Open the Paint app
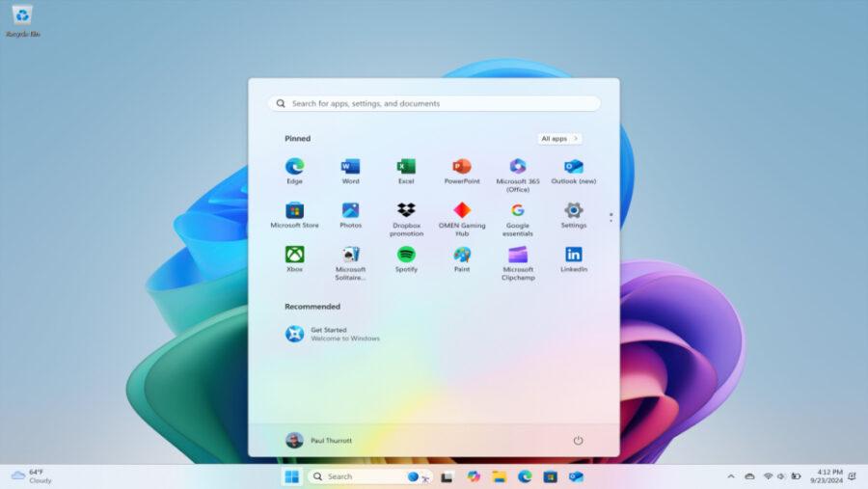Image resolution: width=868 pixels, height=489 pixels. point(462,259)
